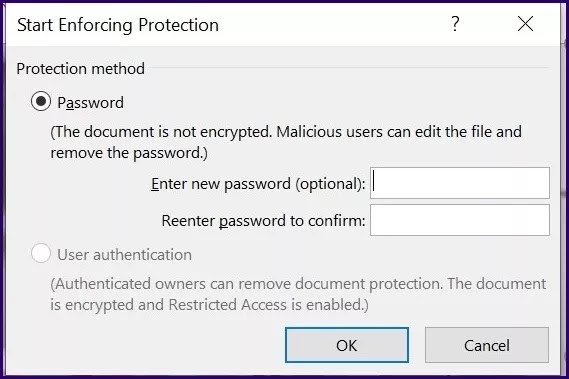Click the 'Restricted Access is enabled' text line

[209, 305]
